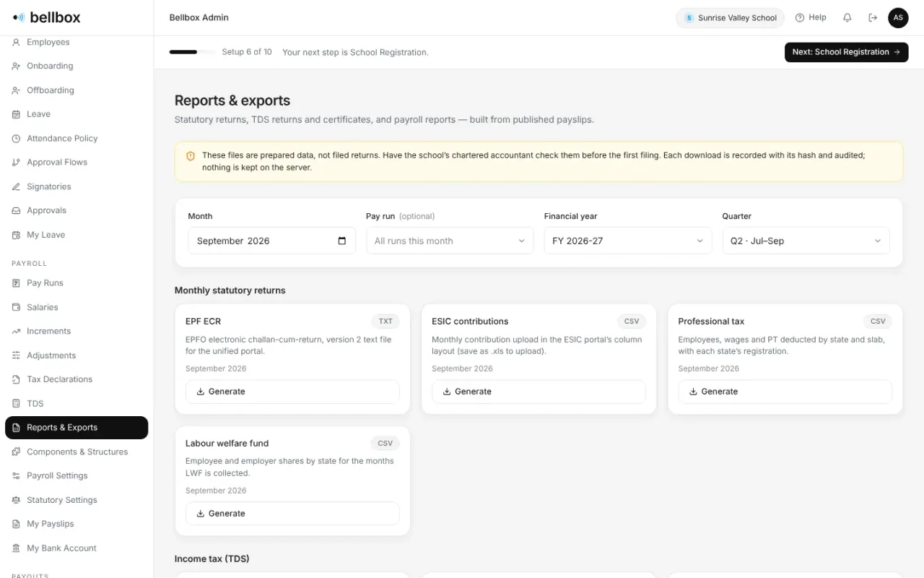924x578 pixels.
Task: Expand the Pay run dropdown
Action: point(450,241)
